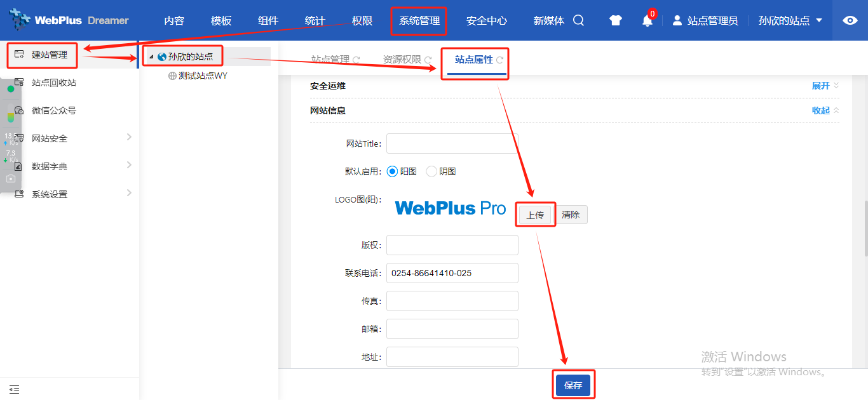
Task: Select 测试站点WY in the site tree
Action: 203,76
